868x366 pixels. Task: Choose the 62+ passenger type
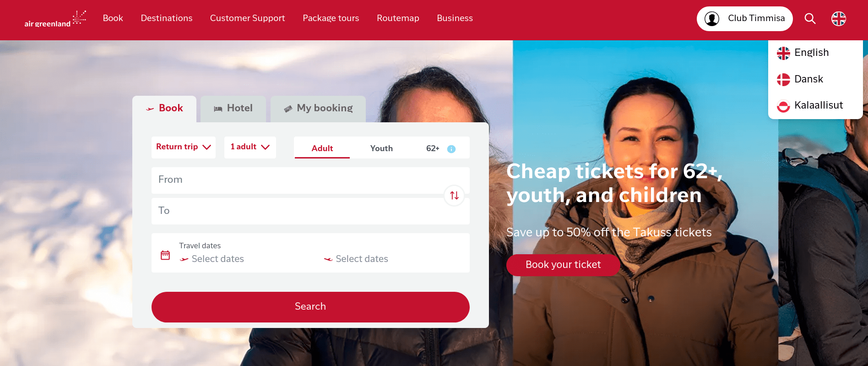tap(433, 148)
